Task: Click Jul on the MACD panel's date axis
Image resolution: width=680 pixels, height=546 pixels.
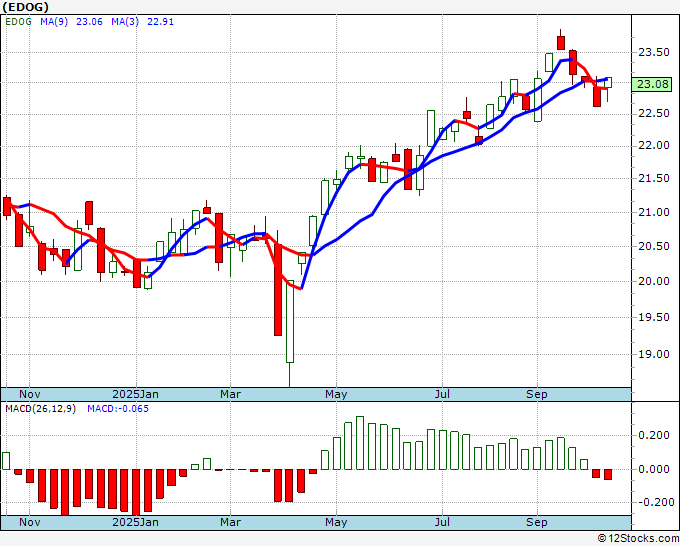Action: click(x=442, y=522)
